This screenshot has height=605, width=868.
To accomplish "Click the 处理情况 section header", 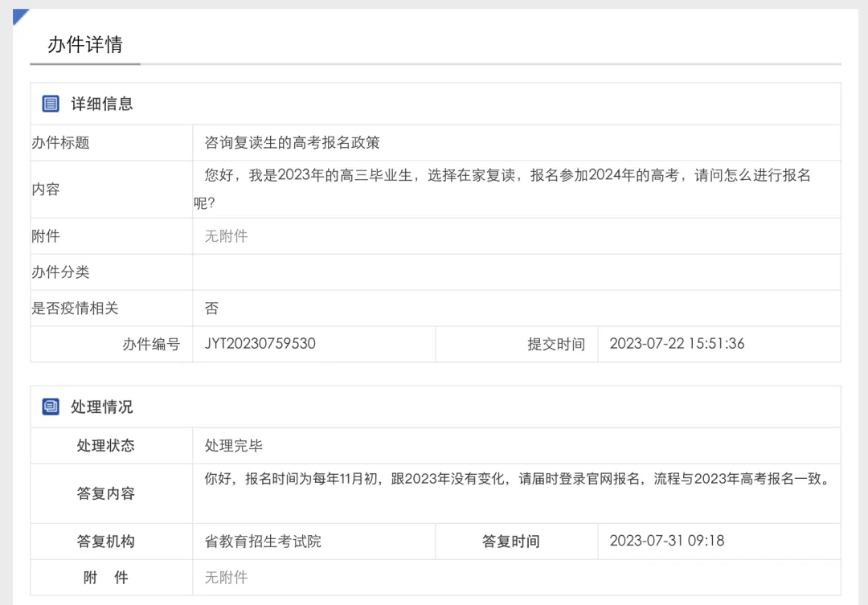I will (101, 407).
